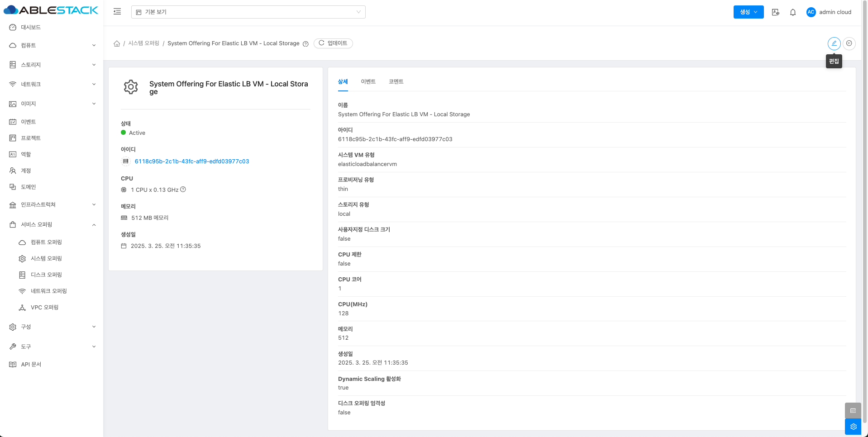
Task: Collapse the 서비스 오퍼링 sidebar section
Action: pos(52,224)
